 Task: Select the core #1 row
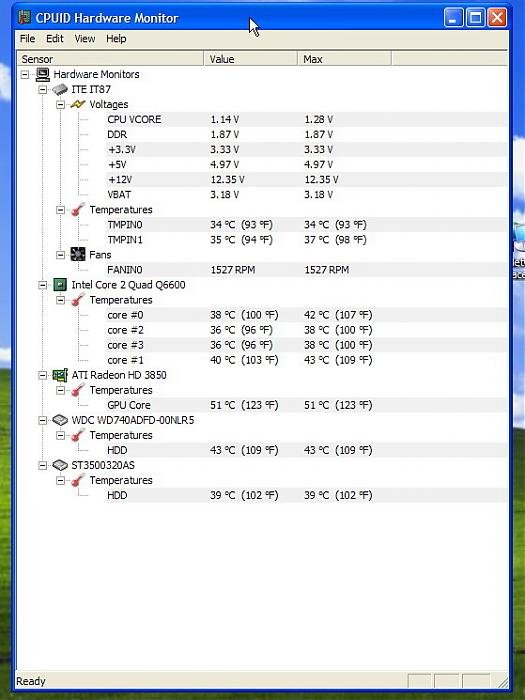306,360
